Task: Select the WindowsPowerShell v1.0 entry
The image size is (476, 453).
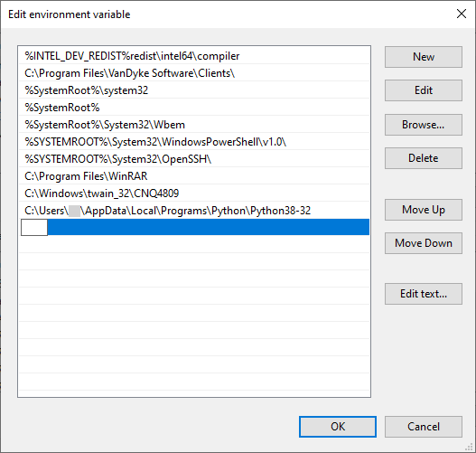Action: coord(194,142)
